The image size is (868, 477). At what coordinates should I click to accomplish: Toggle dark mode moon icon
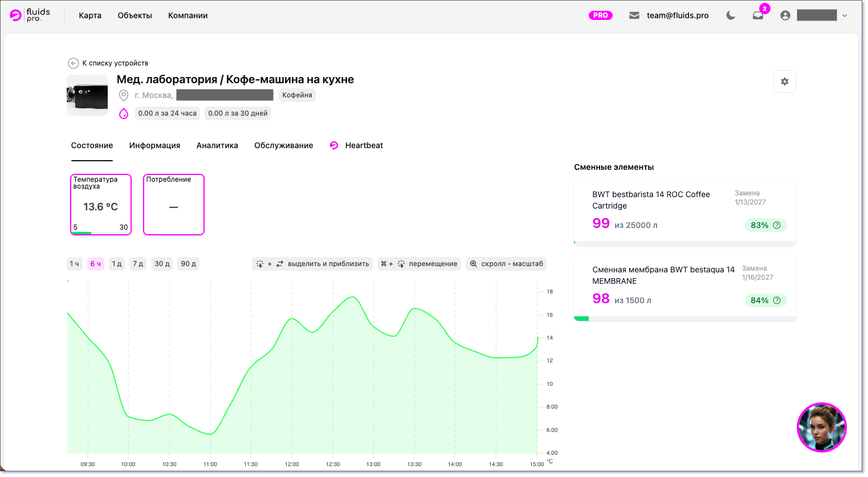click(x=731, y=15)
